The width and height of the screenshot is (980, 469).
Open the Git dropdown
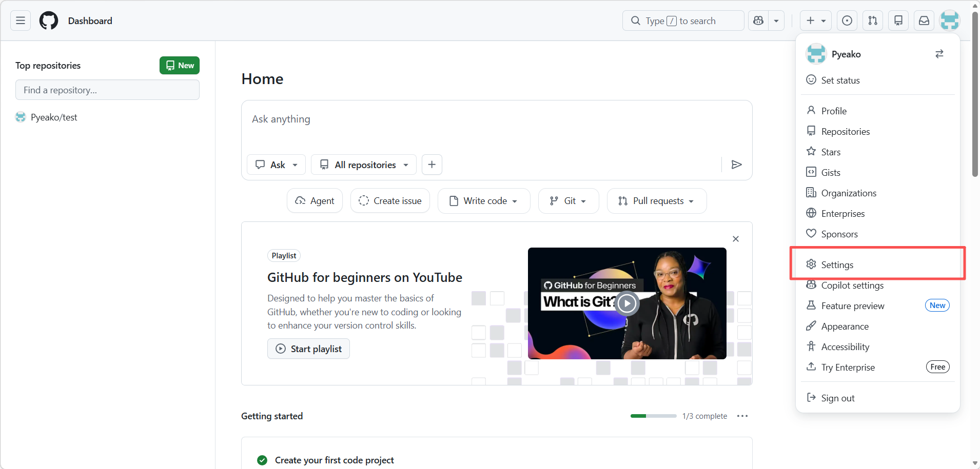[x=569, y=201]
